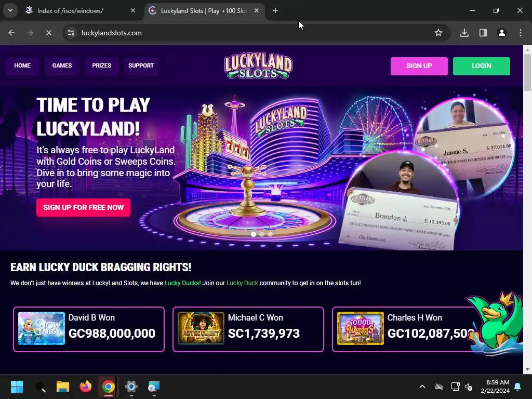This screenshot has height=399, width=532.
Task: Bookmark this page with the star icon
Action: [438, 33]
